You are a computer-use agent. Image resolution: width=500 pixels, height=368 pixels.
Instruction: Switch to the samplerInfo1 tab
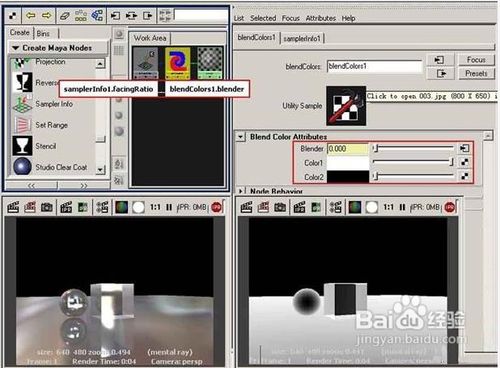coord(302,38)
